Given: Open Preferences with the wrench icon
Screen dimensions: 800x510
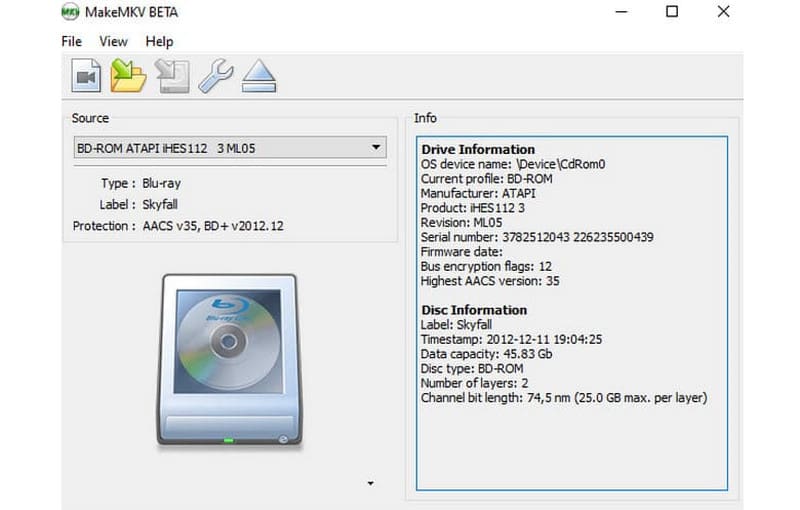Looking at the screenshot, I should 216,75.
